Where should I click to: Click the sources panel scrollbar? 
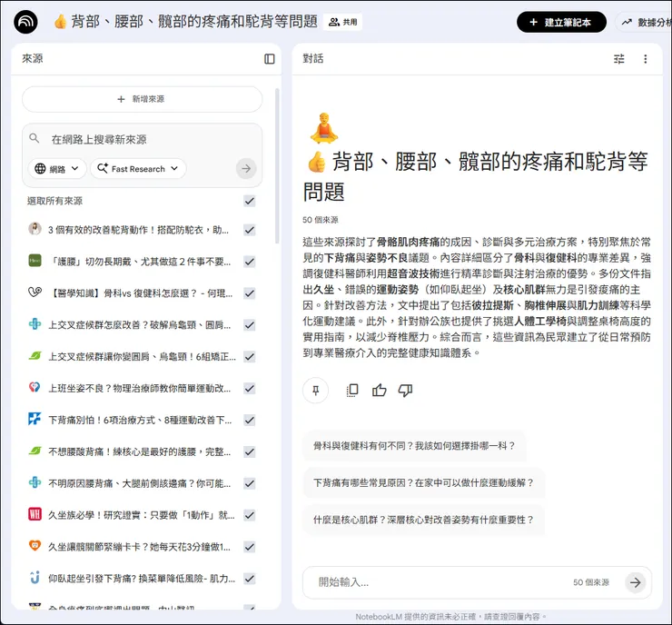point(277,165)
